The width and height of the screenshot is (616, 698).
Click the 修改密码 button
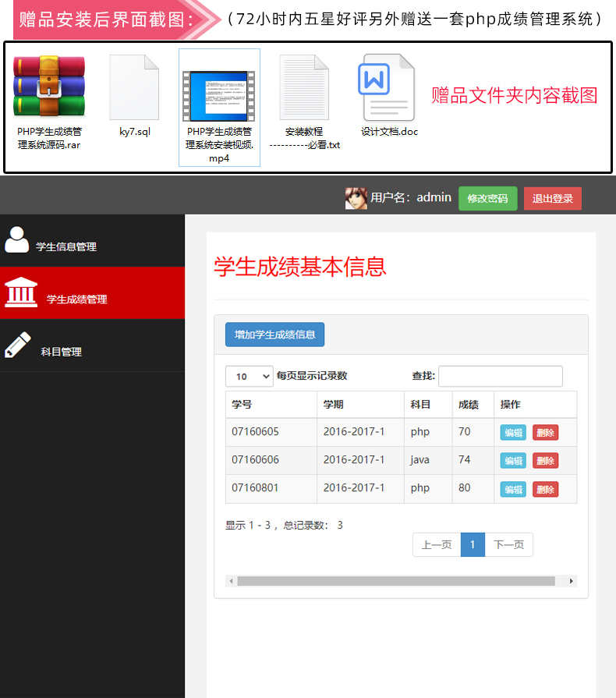pos(488,199)
